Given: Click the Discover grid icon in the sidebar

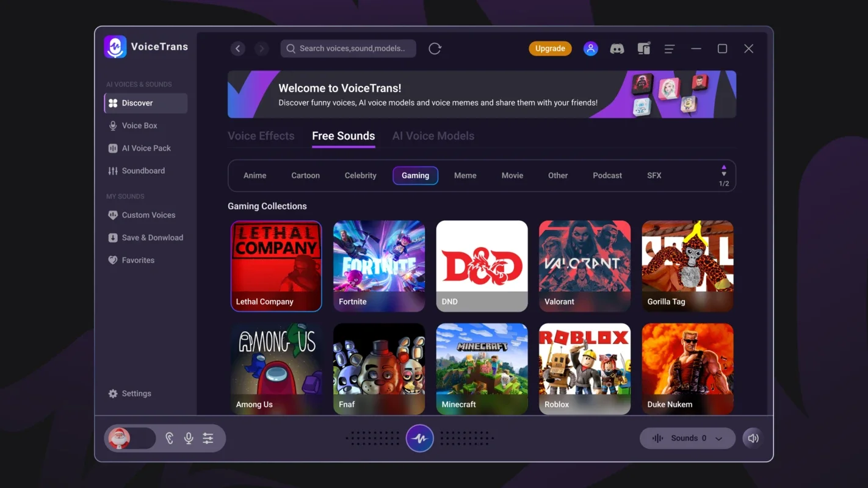Looking at the screenshot, I should [x=113, y=103].
